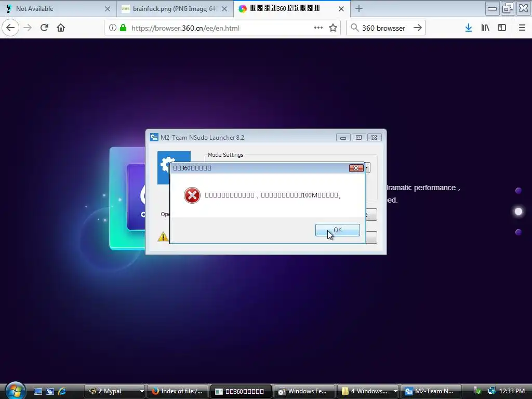Click the warning triangle in NSudo window
This screenshot has width=532, height=399.
(163, 236)
